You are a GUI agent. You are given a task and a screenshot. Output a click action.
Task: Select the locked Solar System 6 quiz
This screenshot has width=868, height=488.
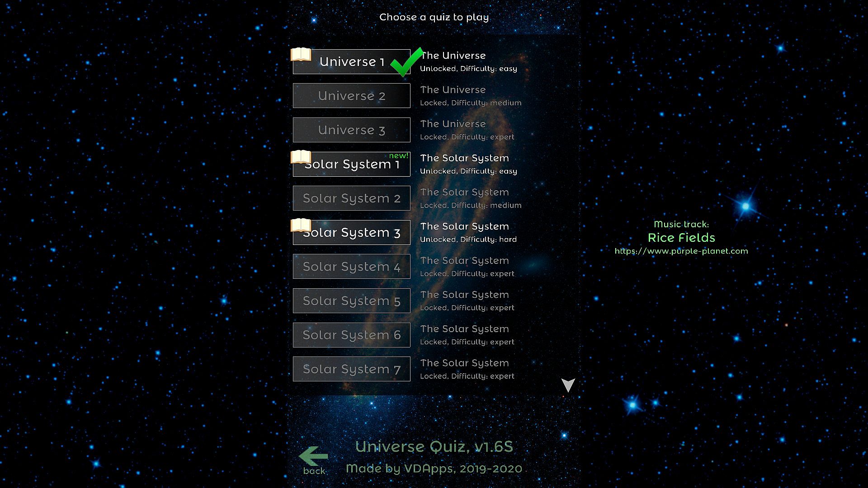[351, 335]
